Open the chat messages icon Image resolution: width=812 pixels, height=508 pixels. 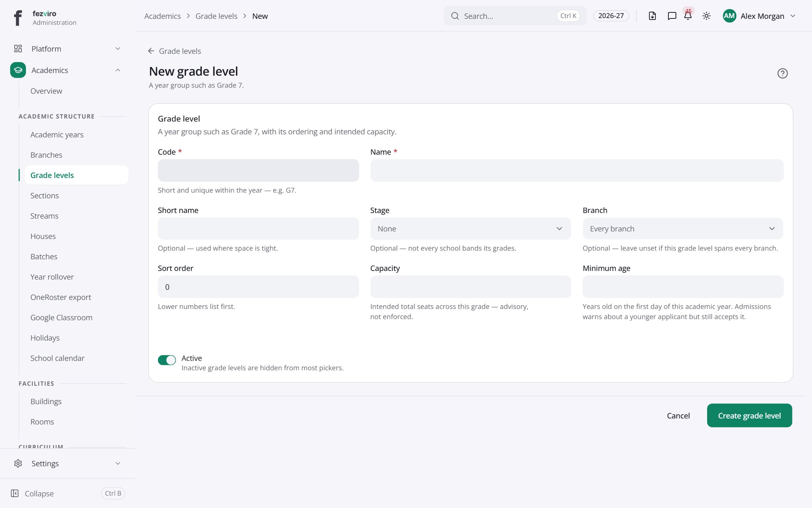[672, 16]
